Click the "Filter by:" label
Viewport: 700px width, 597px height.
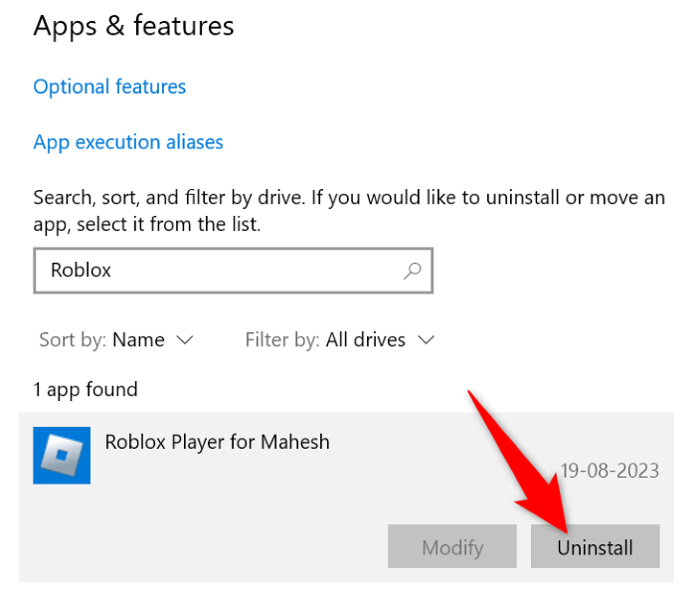[282, 340]
